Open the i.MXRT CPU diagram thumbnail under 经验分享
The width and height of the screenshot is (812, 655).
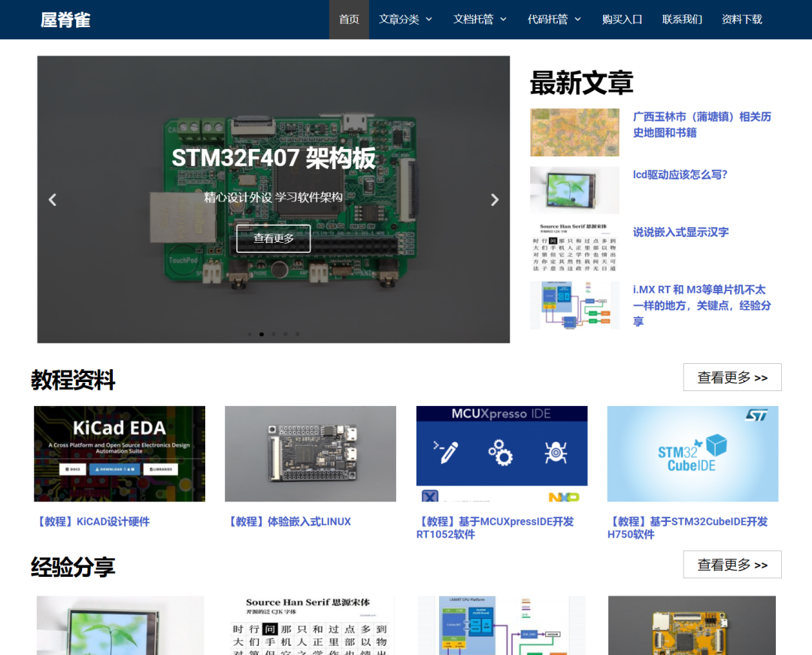pos(501,626)
